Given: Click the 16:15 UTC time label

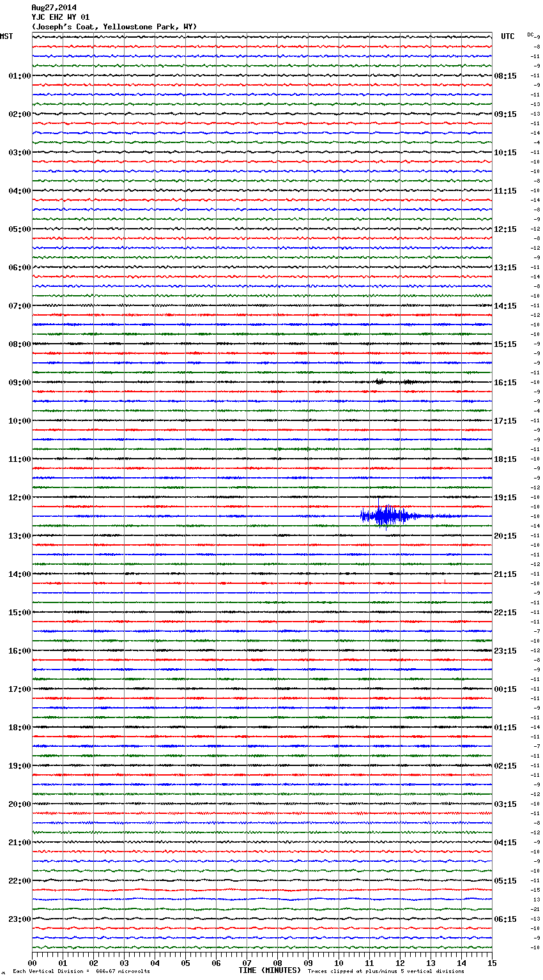Looking at the screenshot, I should [x=505, y=383].
